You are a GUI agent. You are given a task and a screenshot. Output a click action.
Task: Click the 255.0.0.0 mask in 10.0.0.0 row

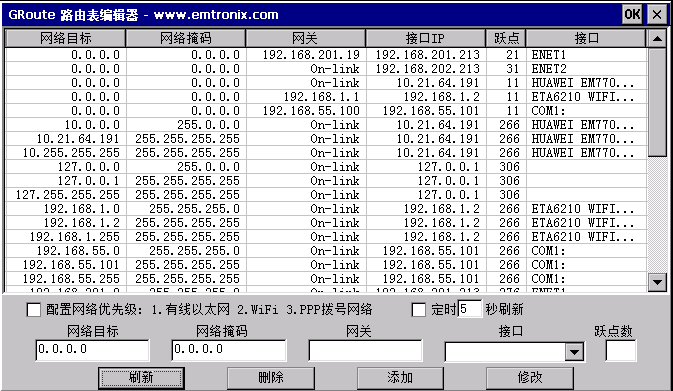tap(186, 125)
